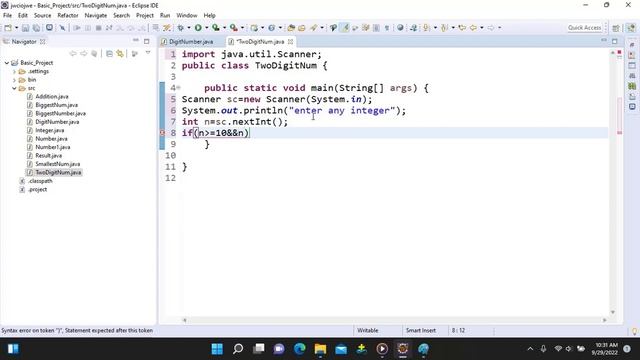Close the Navigator view tab
Screen dimensions: 640x360
point(42,42)
